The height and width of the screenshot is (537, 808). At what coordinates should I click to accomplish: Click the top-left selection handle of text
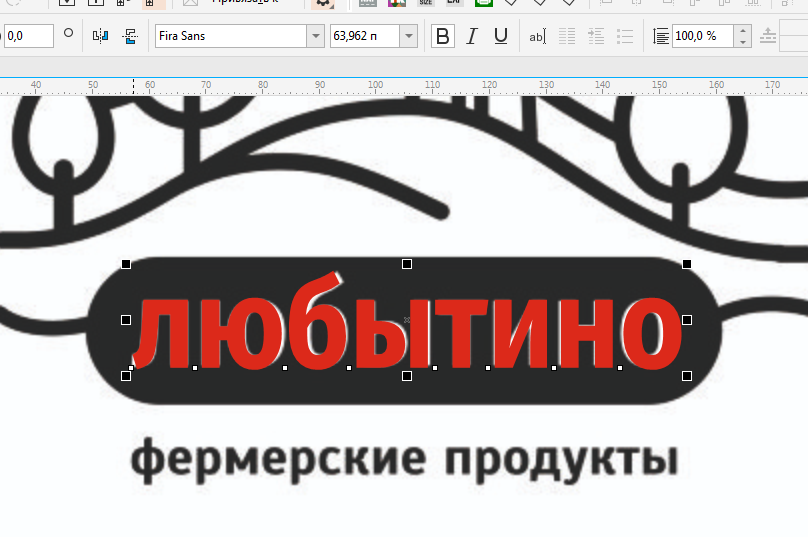tap(126, 264)
